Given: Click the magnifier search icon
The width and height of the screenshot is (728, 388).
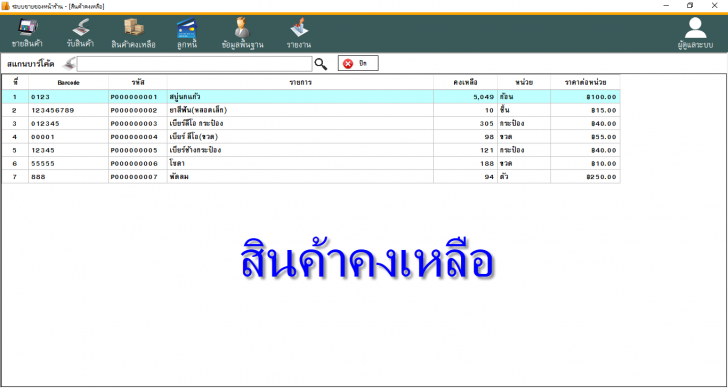Looking at the screenshot, I should pyautogui.click(x=321, y=64).
